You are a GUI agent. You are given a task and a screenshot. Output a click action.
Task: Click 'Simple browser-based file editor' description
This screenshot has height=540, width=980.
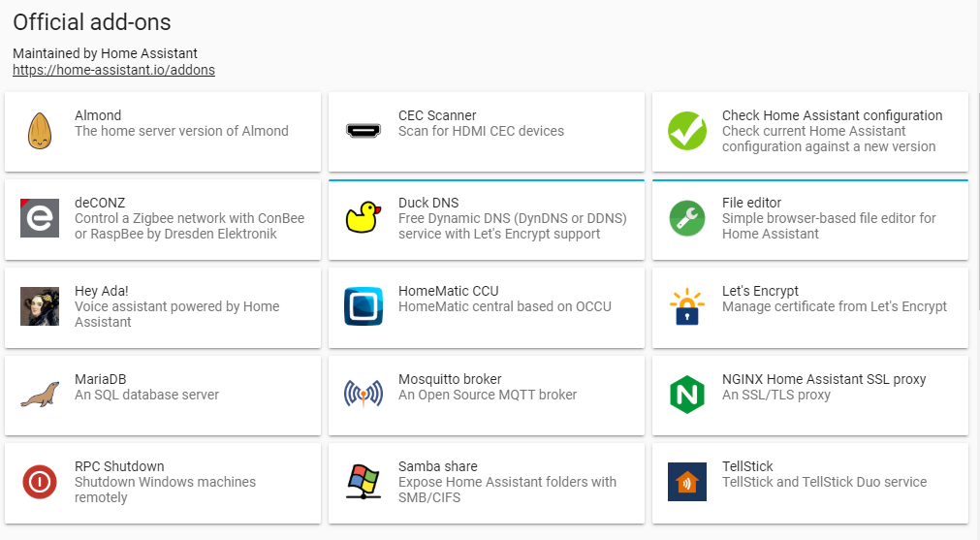829,226
